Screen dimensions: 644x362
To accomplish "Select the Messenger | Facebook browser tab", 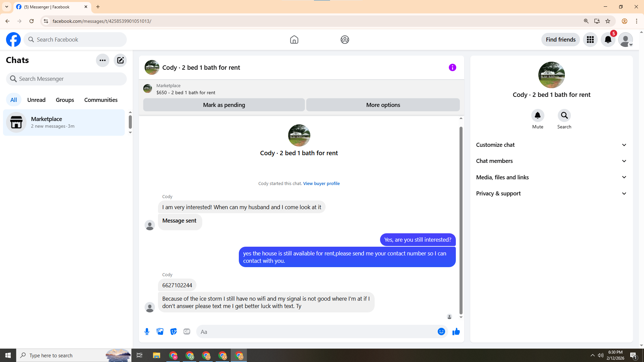I will [x=52, y=7].
